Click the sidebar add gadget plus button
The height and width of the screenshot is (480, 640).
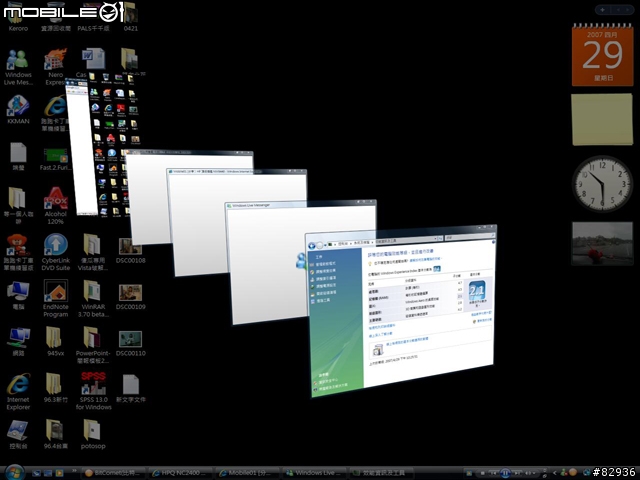[602, 9]
